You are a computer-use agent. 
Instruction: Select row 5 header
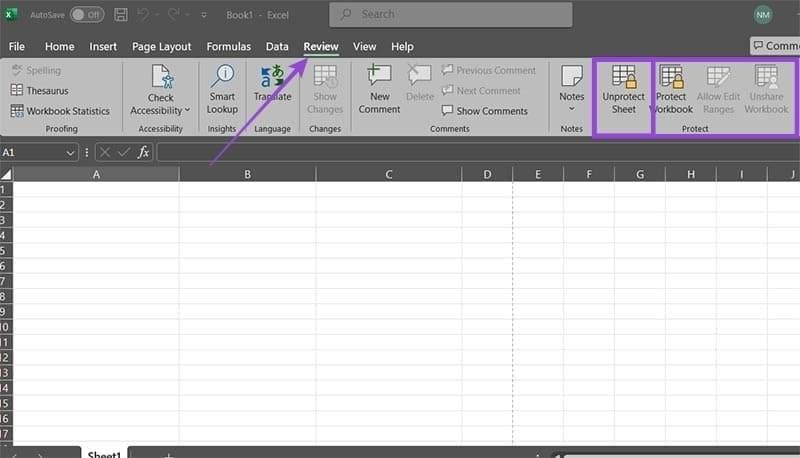[6, 250]
